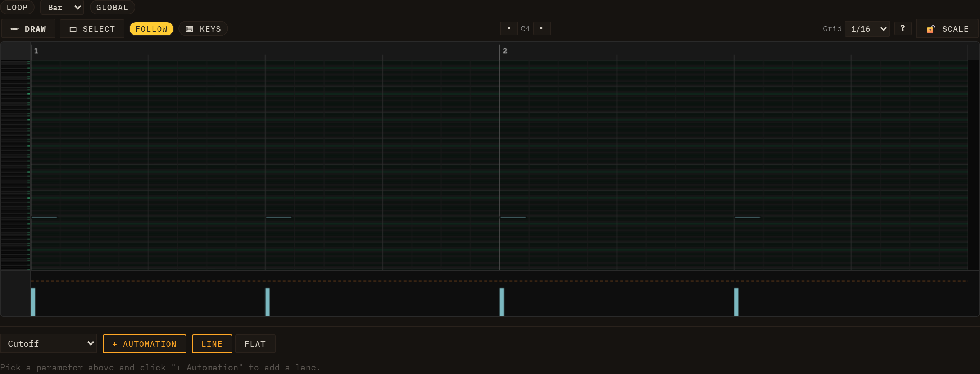
Task: Click the + AUTOMATION button
Action: [x=145, y=343]
